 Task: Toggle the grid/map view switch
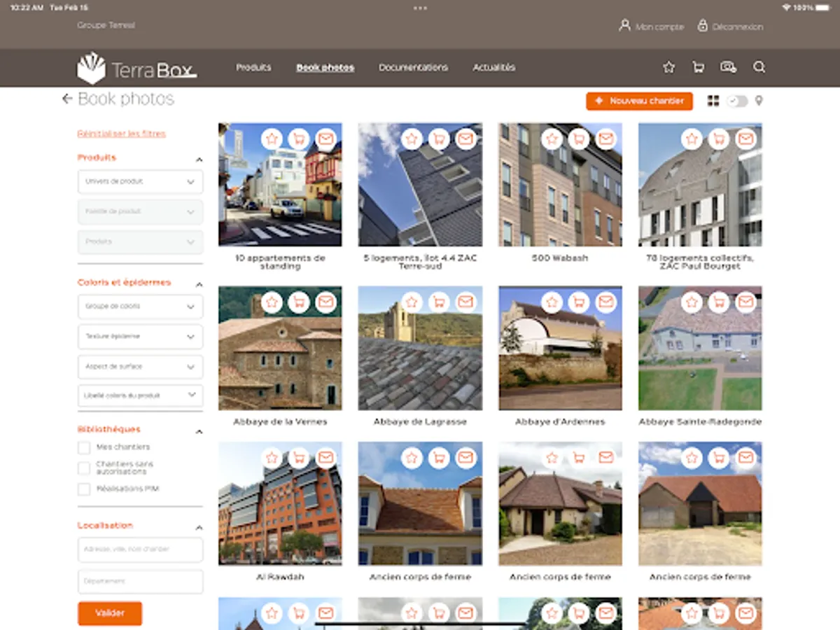(x=737, y=101)
